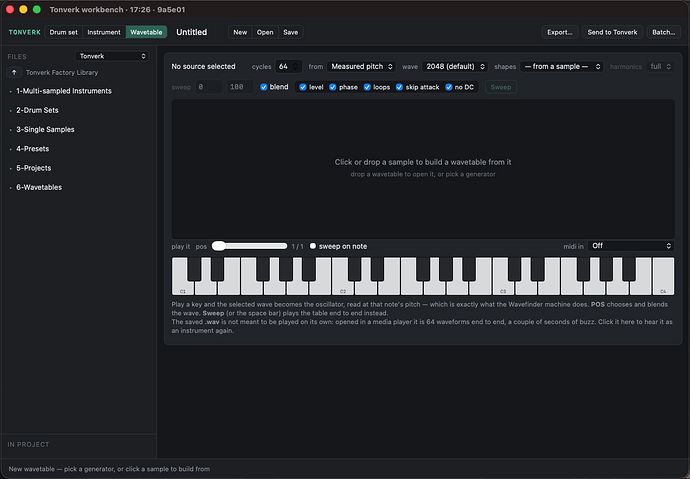The image size is (690, 479).
Task: Select the Wavetable tab
Action: 146,32
